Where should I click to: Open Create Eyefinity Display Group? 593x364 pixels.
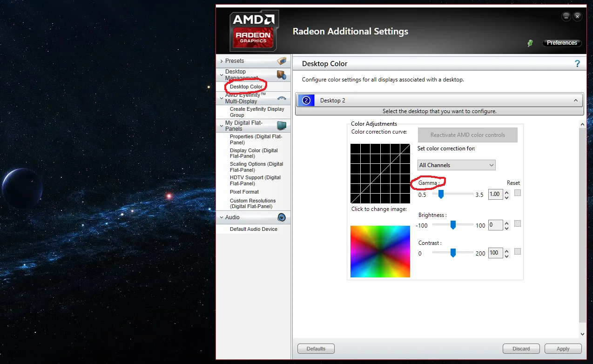pos(257,112)
